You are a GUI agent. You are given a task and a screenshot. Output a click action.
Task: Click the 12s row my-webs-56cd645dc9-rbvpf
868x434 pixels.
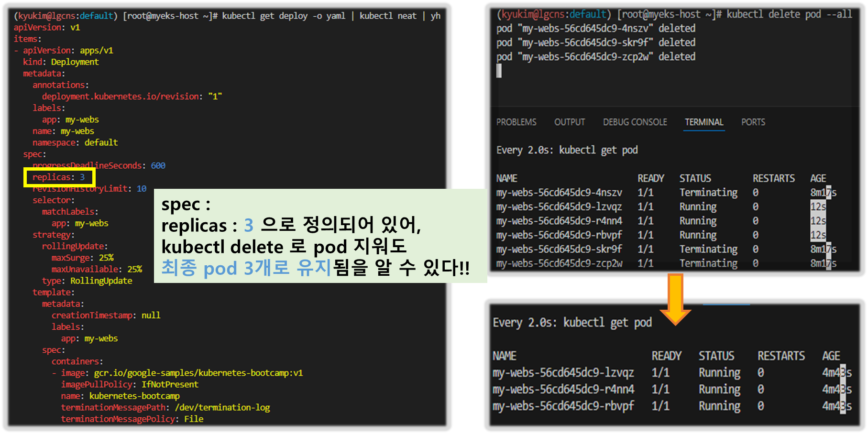click(x=661, y=235)
